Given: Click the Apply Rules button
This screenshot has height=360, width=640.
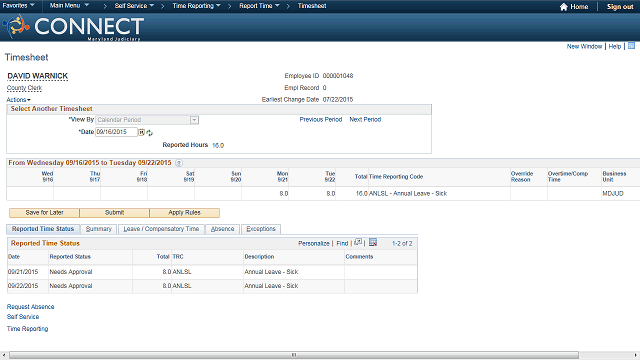Looking at the screenshot, I should (184, 213).
